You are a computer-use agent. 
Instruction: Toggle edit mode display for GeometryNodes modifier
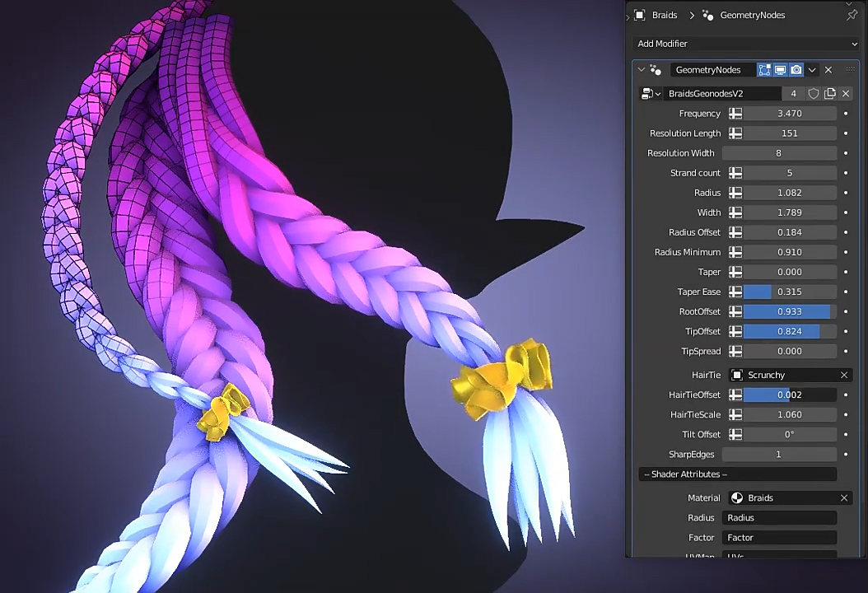point(765,70)
